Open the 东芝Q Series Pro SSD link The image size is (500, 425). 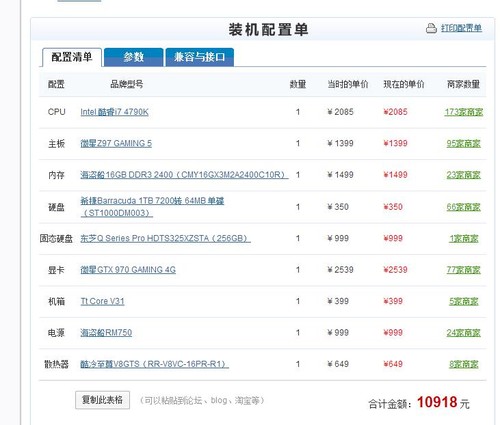tap(165, 238)
